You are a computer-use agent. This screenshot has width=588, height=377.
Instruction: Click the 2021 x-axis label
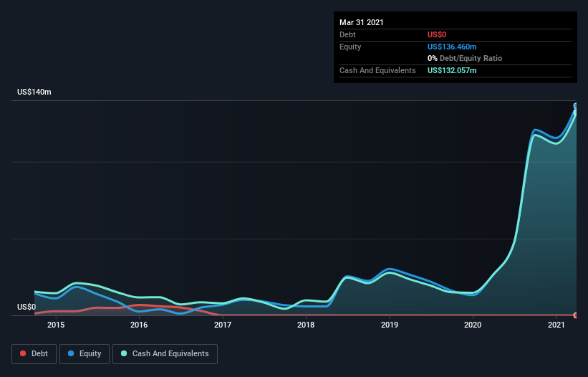[x=556, y=325]
